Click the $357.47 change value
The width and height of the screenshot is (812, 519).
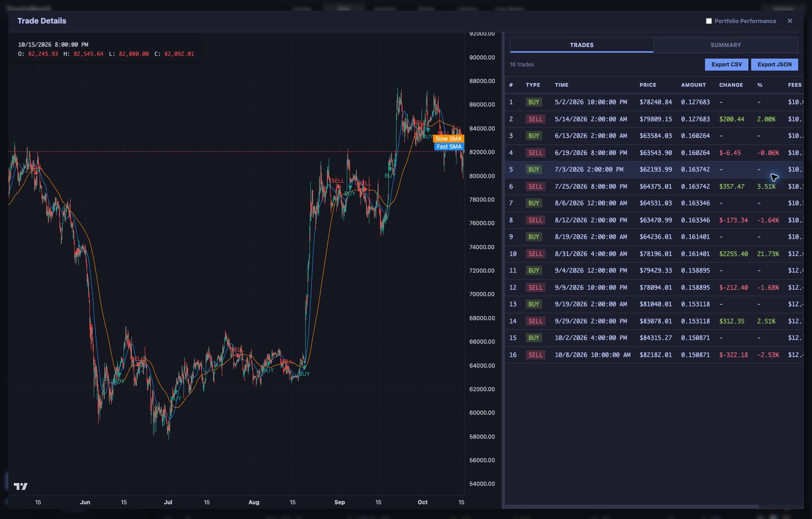point(732,186)
